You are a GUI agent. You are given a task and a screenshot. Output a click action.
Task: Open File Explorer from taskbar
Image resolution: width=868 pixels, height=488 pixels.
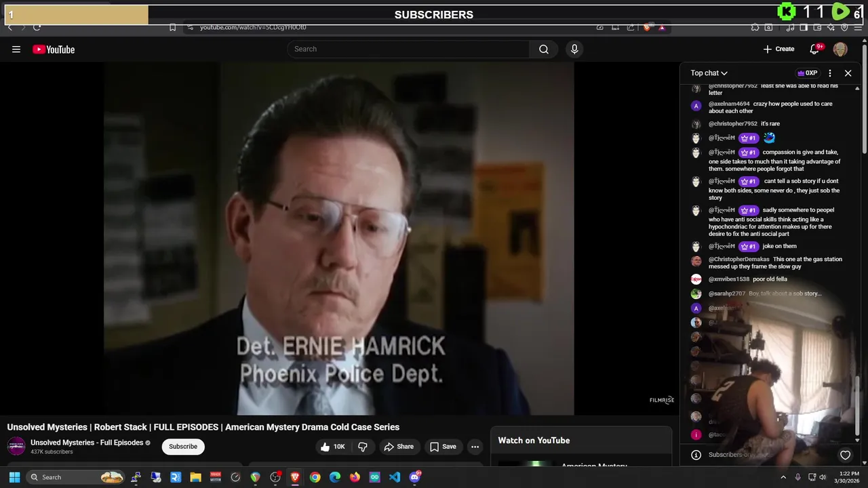click(195, 477)
